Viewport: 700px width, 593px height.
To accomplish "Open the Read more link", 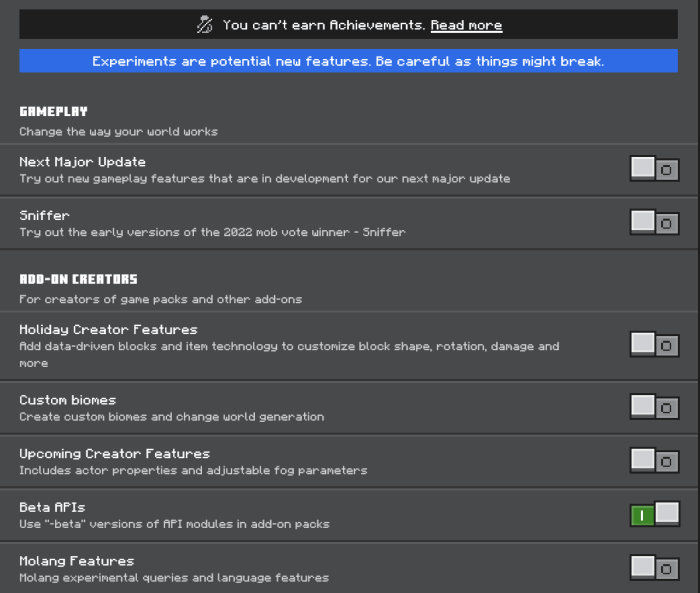I will [466, 25].
